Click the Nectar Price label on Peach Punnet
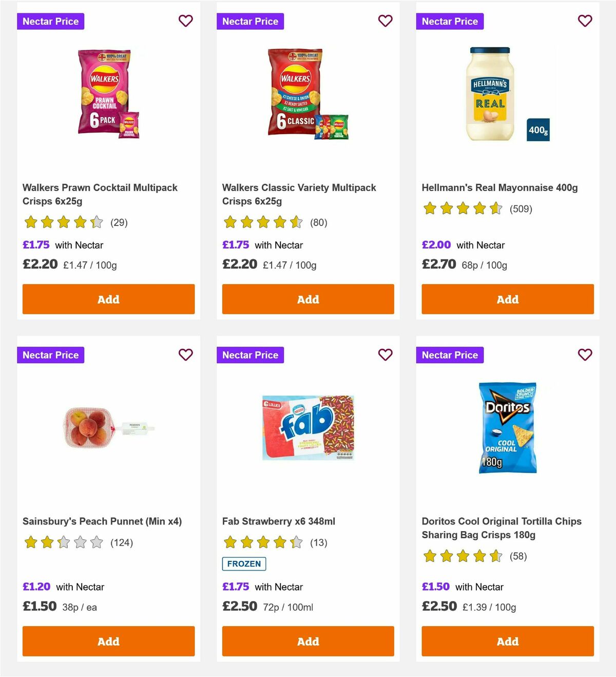This screenshot has width=616, height=677. [50, 354]
